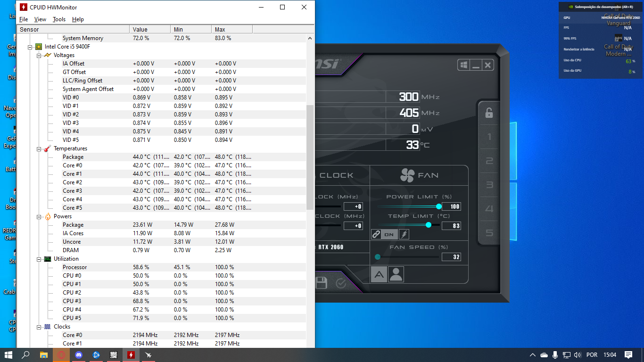The image size is (644, 362).
Task: Open Battle.net from the taskbar
Action: [x=96, y=355]
